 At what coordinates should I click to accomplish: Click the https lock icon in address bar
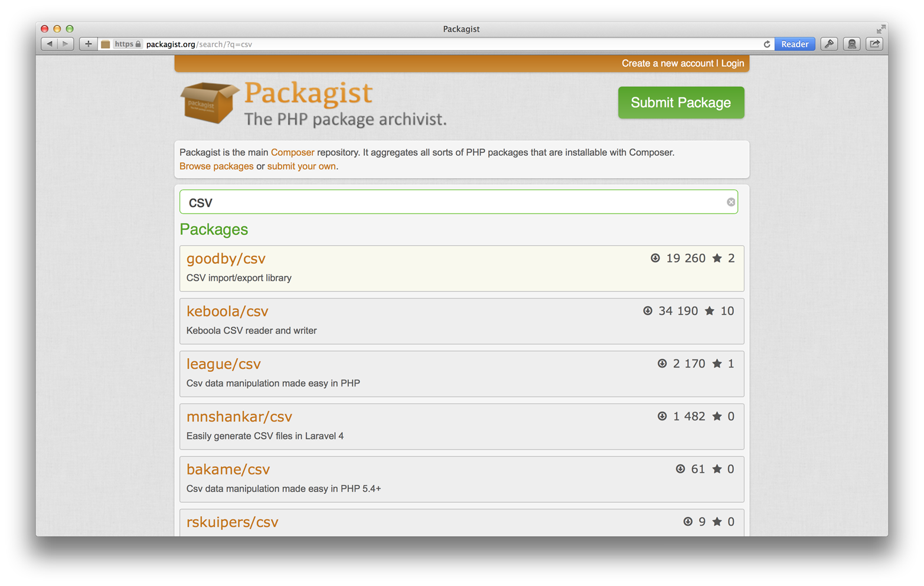(137, 44)
